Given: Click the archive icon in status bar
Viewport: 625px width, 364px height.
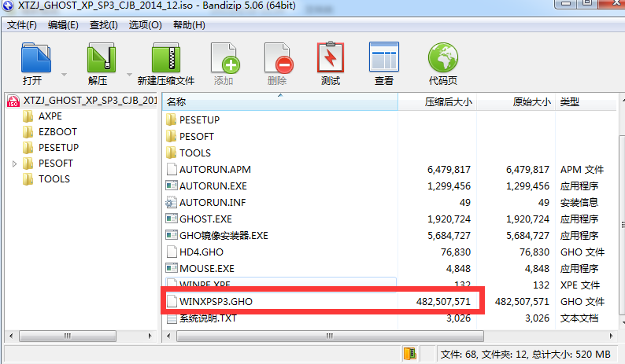Looking at the screenshot, I should click(x=409, y=354).
